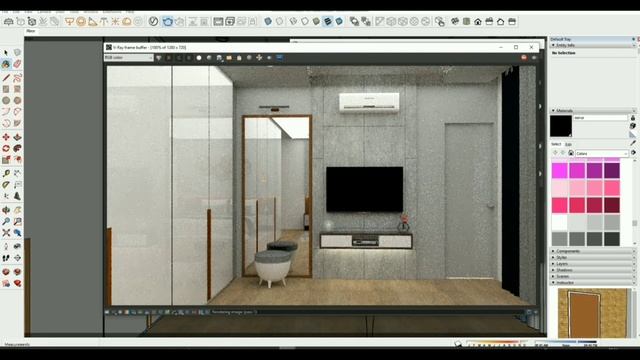Select the arrow Select tool
640x360 pixels.
[6, 53]
